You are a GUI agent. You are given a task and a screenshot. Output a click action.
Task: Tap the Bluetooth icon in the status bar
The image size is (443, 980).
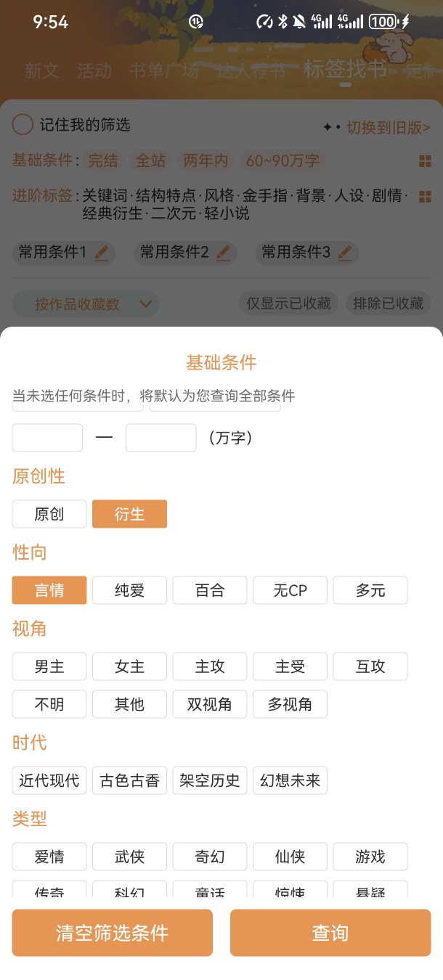[x=283, y=22]
